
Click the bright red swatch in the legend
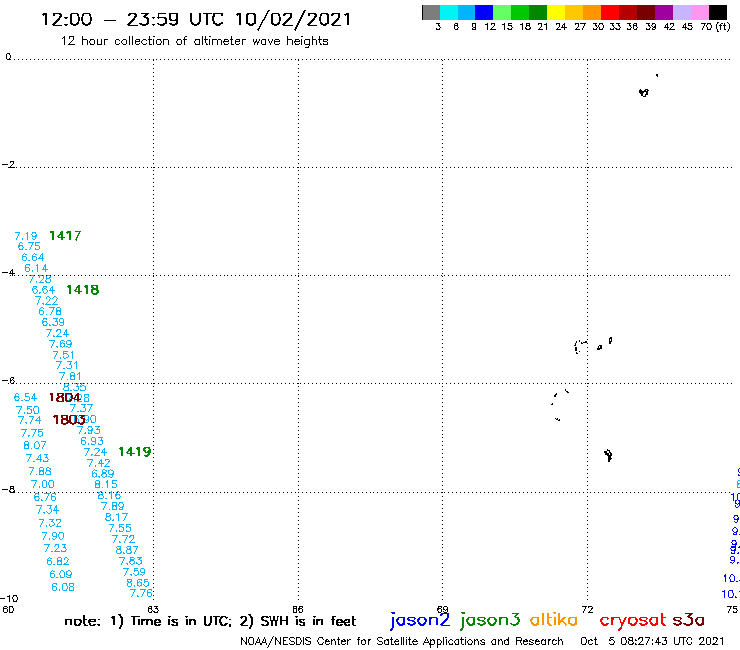(x=610, y=12)
